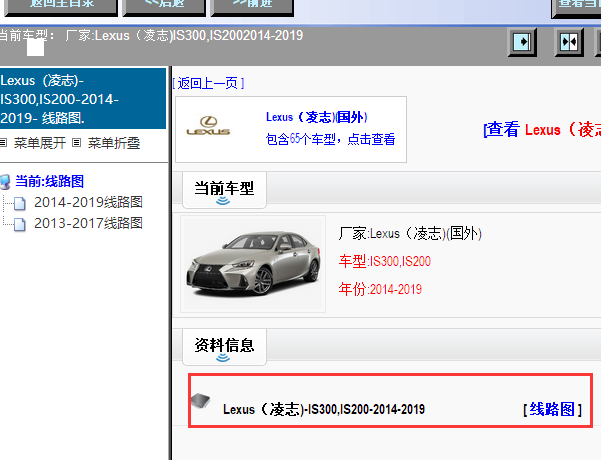Open the 线路图 link in 资料信息
This screenshot has height=460, width=601.
552,409
